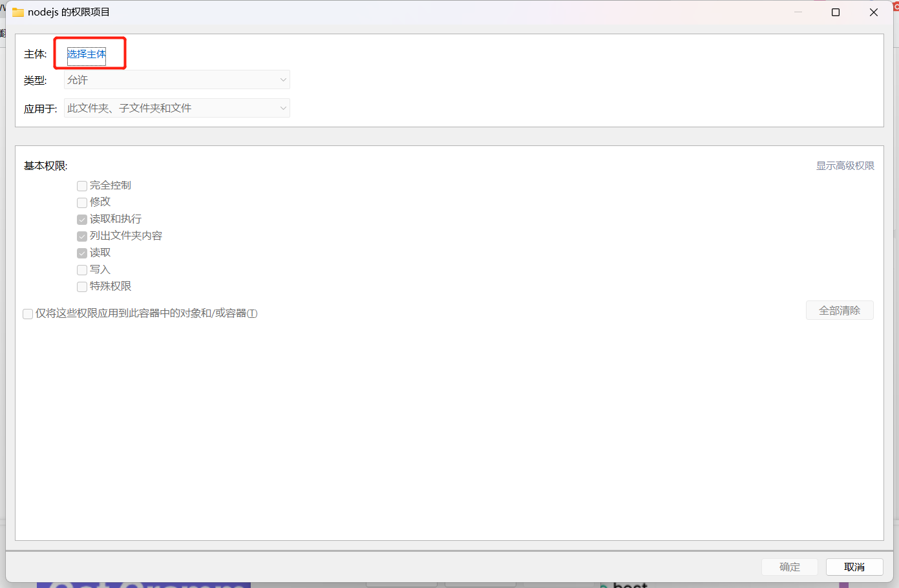Screen dimensions: 899x588
Task: Enable the 完全控制 checkbox
Action: (82, 186)
